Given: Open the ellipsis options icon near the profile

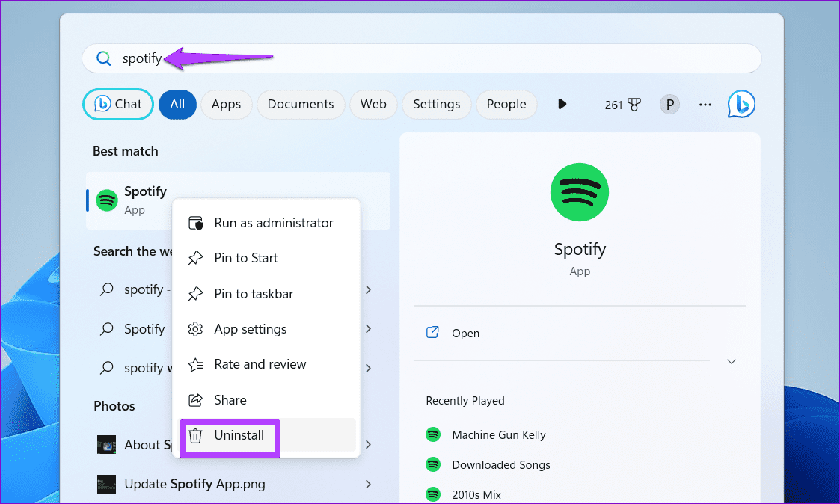Looking at the screenshot, I should coord(705,105).
